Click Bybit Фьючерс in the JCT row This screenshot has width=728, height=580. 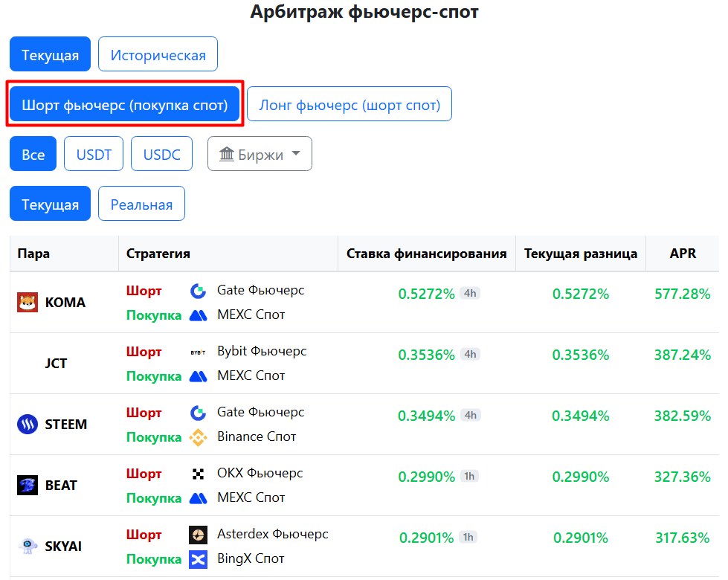click(x=262, y=352)
